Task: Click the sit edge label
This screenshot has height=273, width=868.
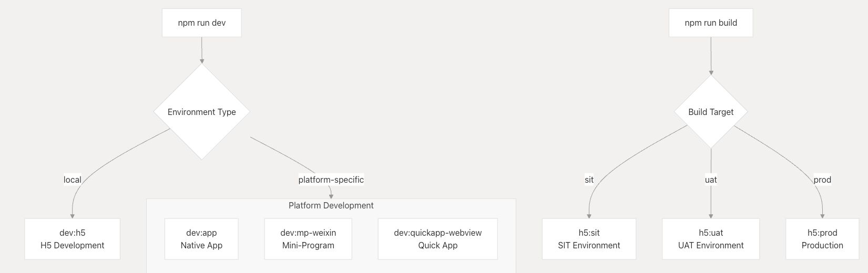Action: coord(589,180)
